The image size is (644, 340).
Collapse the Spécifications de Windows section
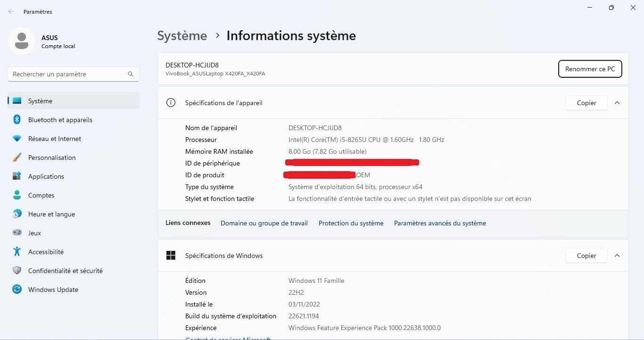tap(617, 256)
